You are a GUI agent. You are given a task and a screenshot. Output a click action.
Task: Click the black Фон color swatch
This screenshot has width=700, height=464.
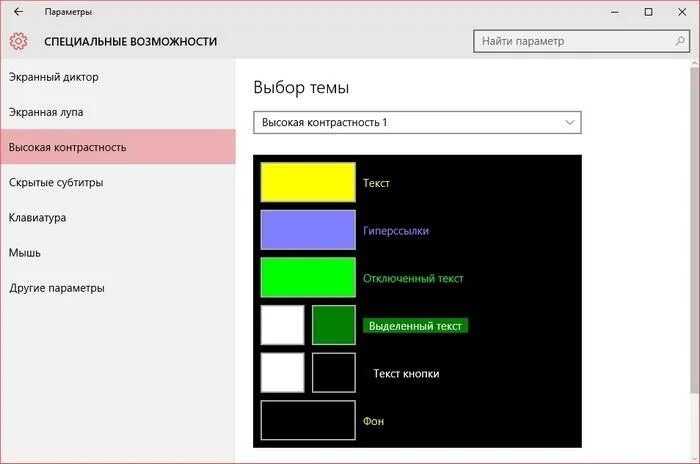[x=308, y=420]
